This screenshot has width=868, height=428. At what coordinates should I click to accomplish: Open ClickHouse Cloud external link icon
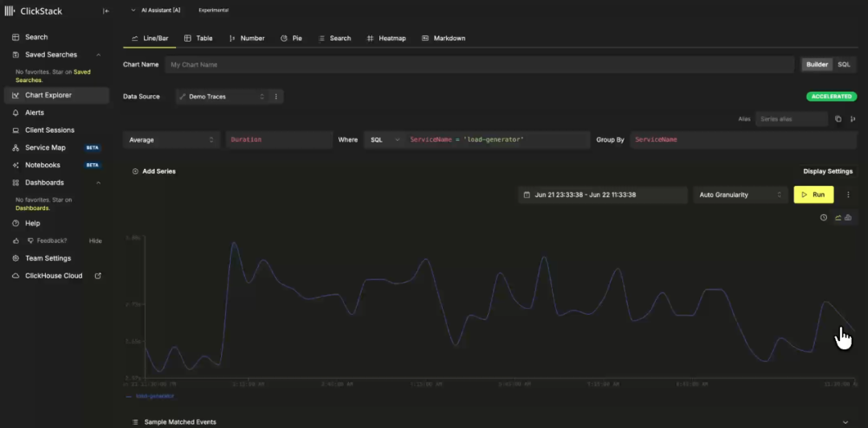[x=98, y=275]
